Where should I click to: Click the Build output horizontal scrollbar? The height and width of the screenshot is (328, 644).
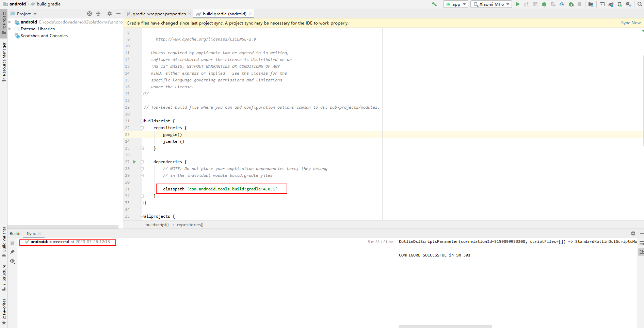pyautogui.click(x=445, y=327)
